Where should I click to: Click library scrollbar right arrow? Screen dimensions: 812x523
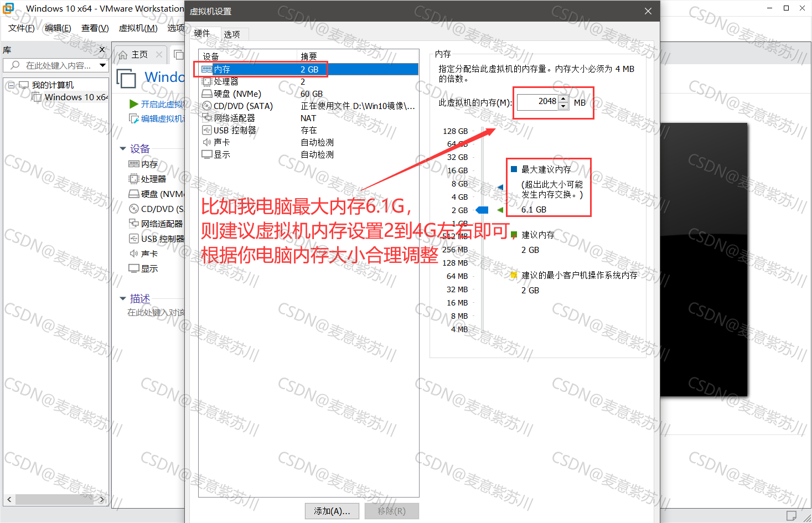pyautogui.click(x=102, y=499)
